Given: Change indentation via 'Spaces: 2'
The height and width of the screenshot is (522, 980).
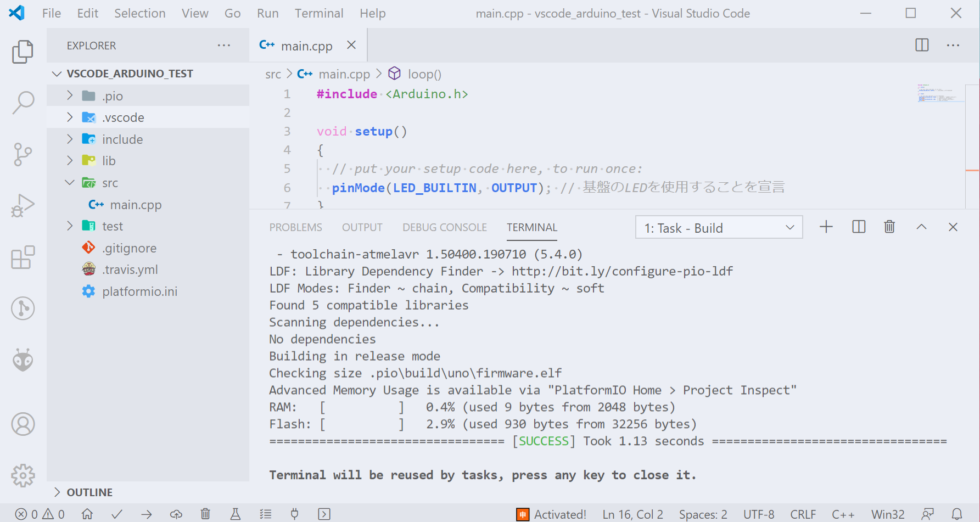Looking at the screenshot, I should pyautogui.click(x=703, y=514).
